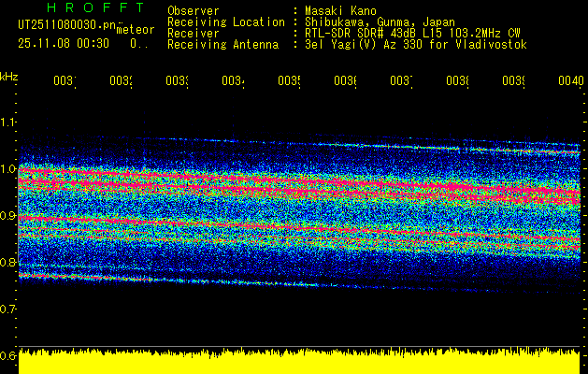Click observer name Masaki Kano
The height and width of the screenshot is (374, 588).
click(340, 10)
